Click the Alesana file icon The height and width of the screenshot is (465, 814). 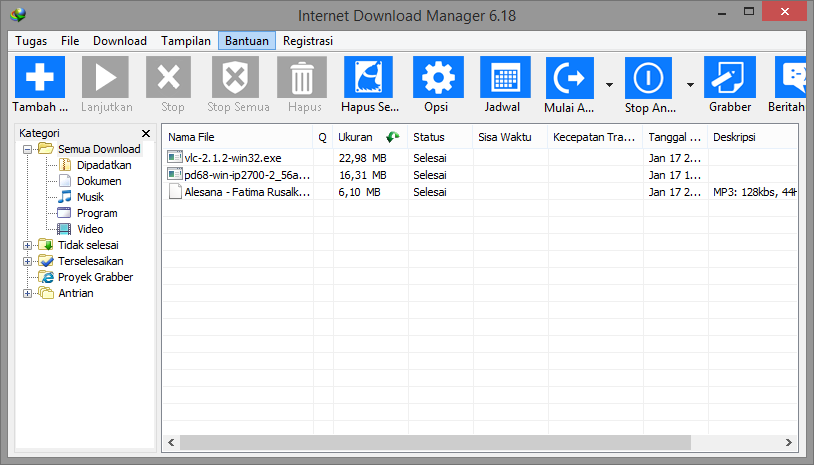pos(175,192)
